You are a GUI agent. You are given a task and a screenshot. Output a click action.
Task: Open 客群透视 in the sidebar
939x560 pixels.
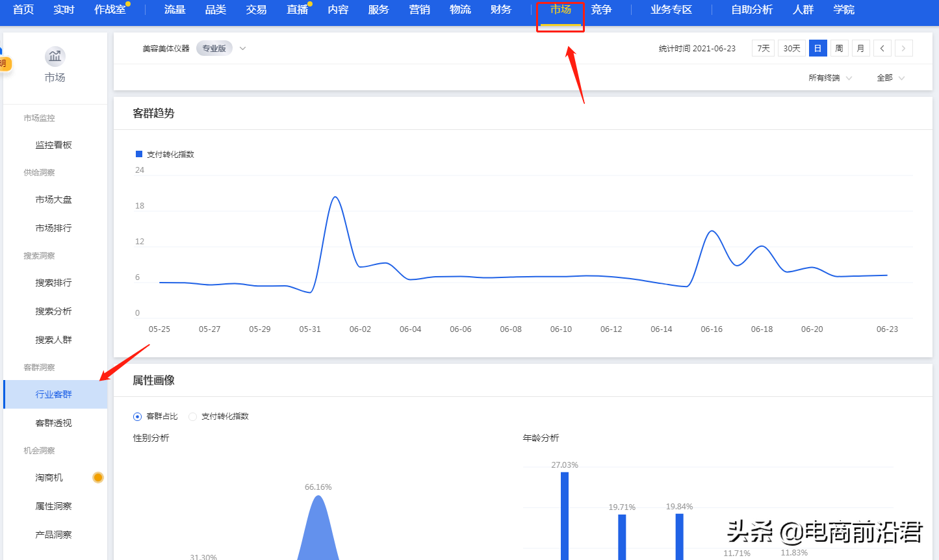coord(54,423)
